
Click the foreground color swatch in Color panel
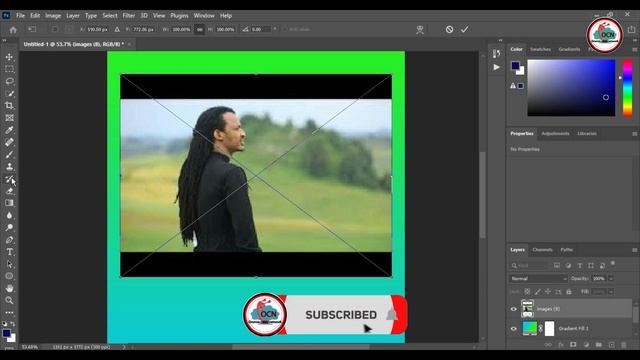[x=515, y=65]
